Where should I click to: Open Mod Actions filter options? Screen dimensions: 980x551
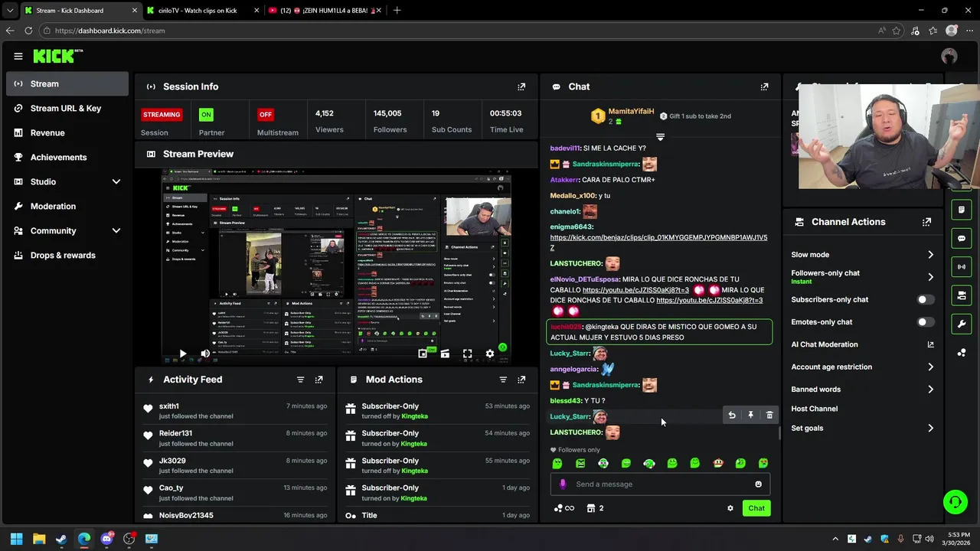[503, 380]
